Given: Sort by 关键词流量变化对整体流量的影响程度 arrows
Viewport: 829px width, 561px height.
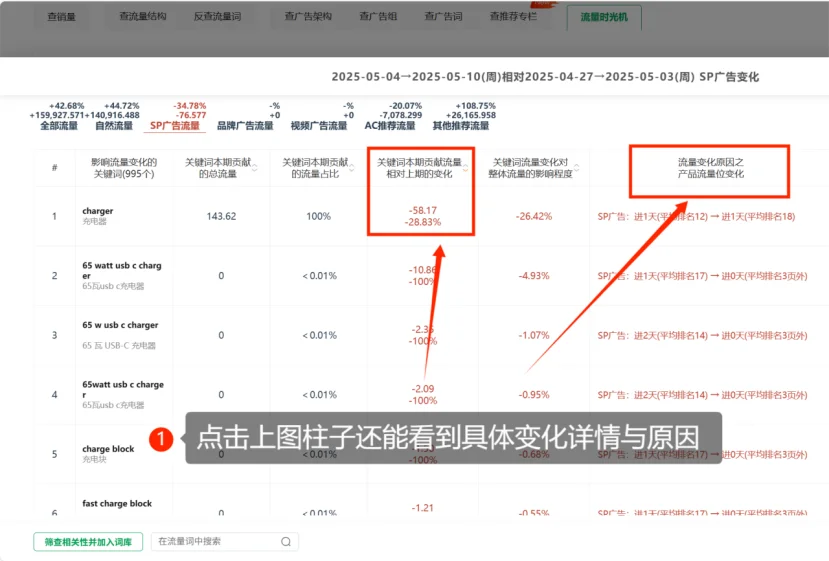Looking at the screenshot, I should coord(577,168).
